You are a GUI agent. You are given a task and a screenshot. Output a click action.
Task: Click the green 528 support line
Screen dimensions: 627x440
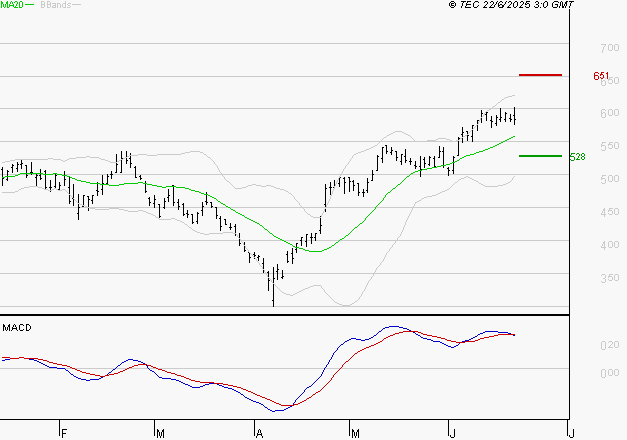click(x=540, y=156)
